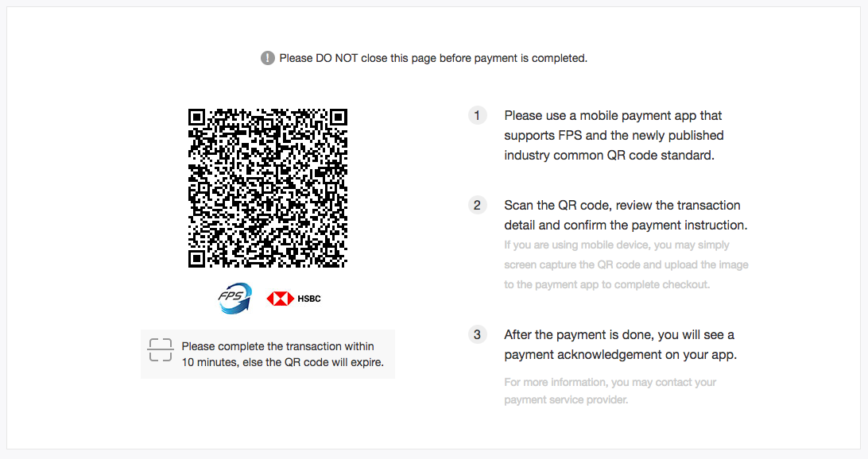868x459 pixels.
Task: Click the FPS logo icon
Action: (x=234, y=299)
